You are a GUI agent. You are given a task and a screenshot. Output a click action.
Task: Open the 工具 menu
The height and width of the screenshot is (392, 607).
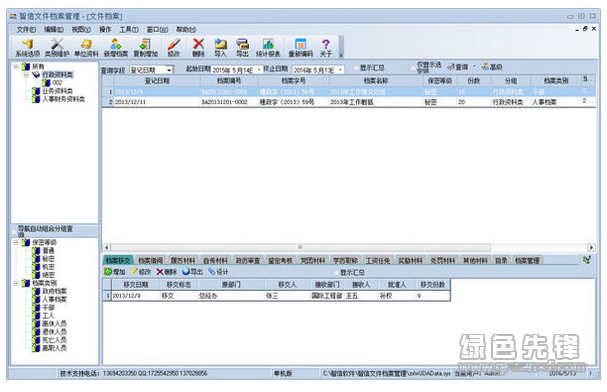[x=129, y=29]
